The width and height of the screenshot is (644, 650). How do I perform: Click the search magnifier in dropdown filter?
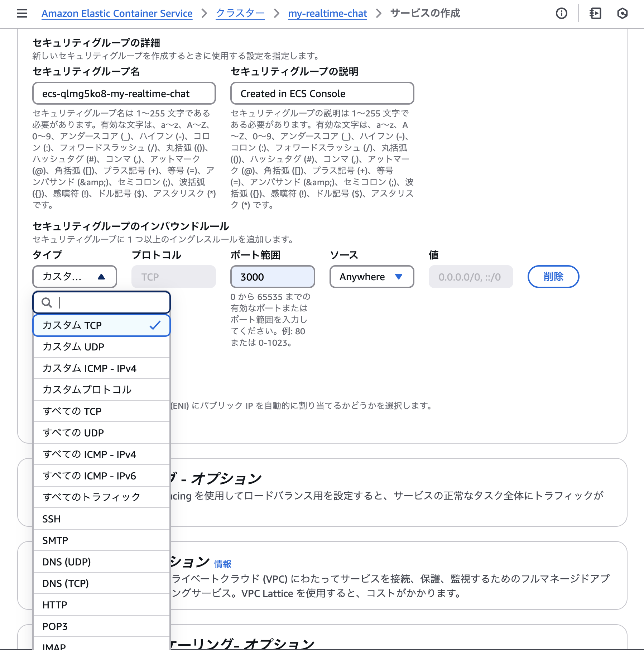point(47,303)
